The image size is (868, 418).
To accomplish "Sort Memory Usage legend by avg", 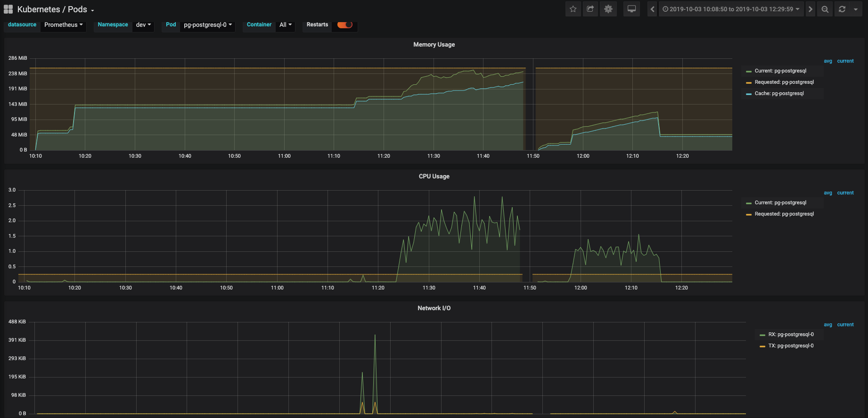I will click(x=828, y=61).
